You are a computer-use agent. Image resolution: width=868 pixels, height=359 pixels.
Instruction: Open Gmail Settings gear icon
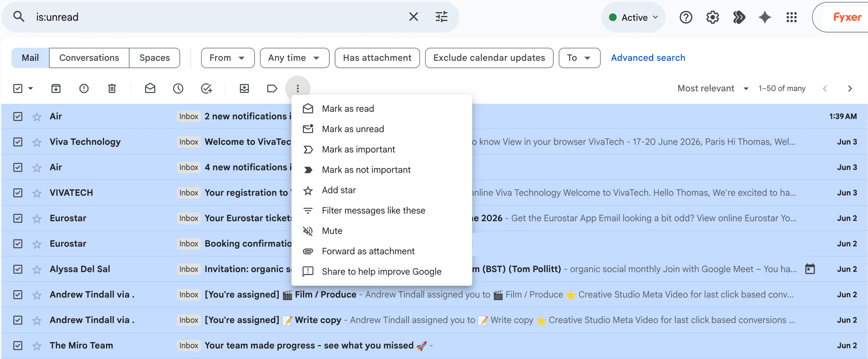[712, 17]
